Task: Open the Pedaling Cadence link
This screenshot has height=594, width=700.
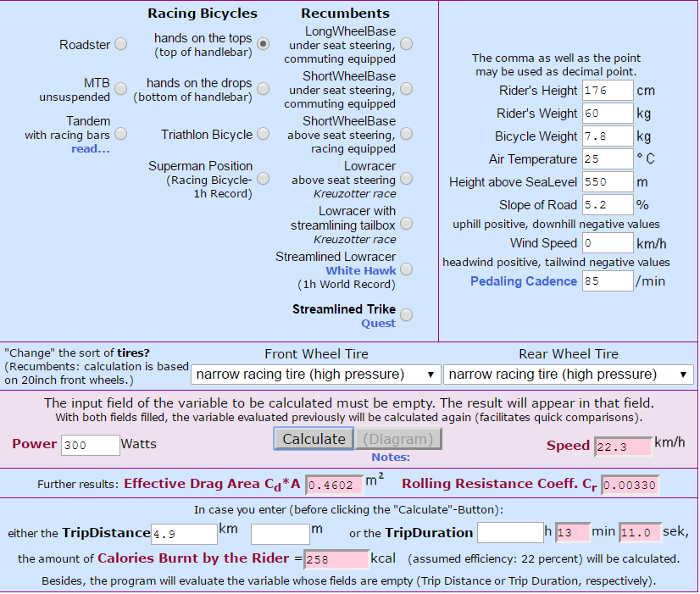Action: [x=523, y=281]
